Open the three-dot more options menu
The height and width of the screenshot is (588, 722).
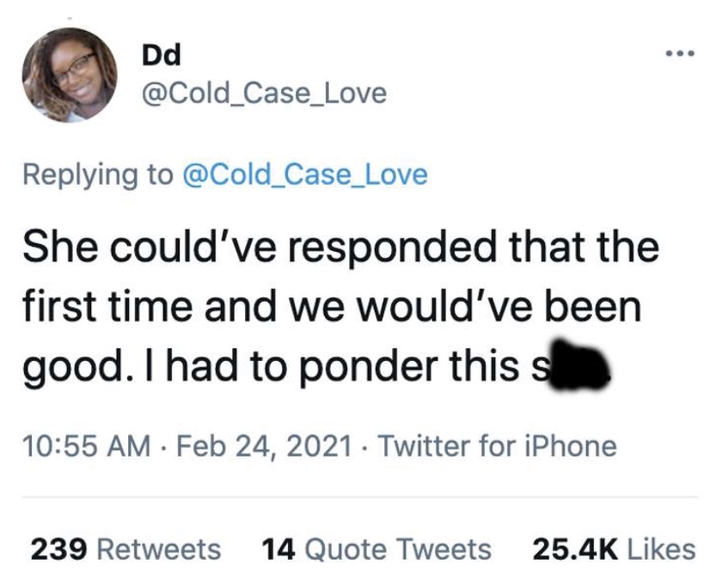[680, 54]
